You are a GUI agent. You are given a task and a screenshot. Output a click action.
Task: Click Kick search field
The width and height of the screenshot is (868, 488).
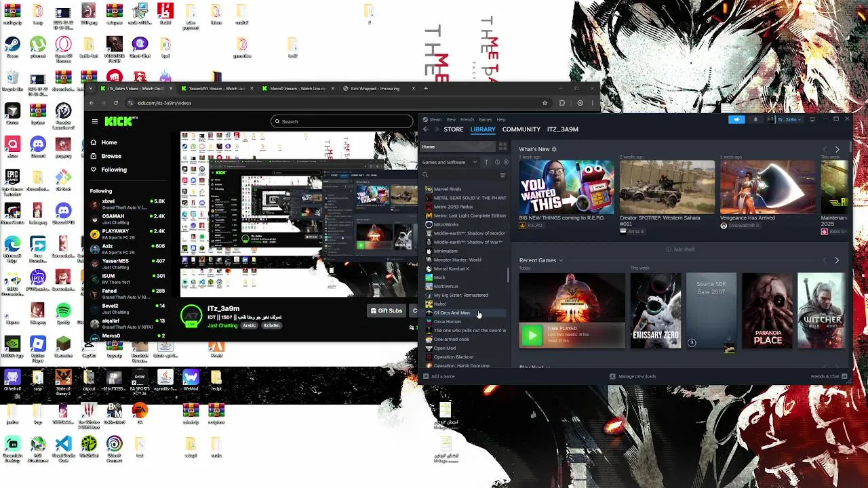pyautogui.click(x=342, y=121)
